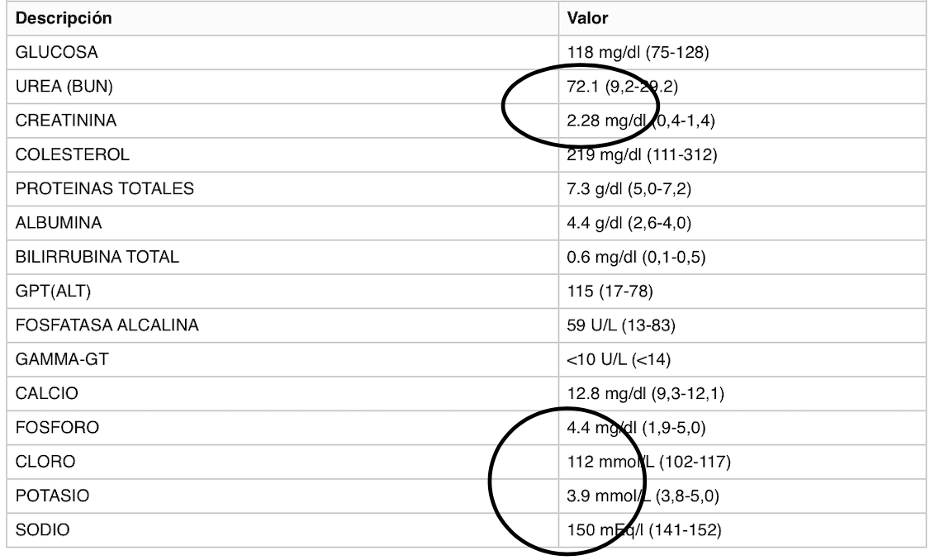930x560 pixels.
Task: Select the BILIRRUBINA TOTAL label
Action: point(97,257)
